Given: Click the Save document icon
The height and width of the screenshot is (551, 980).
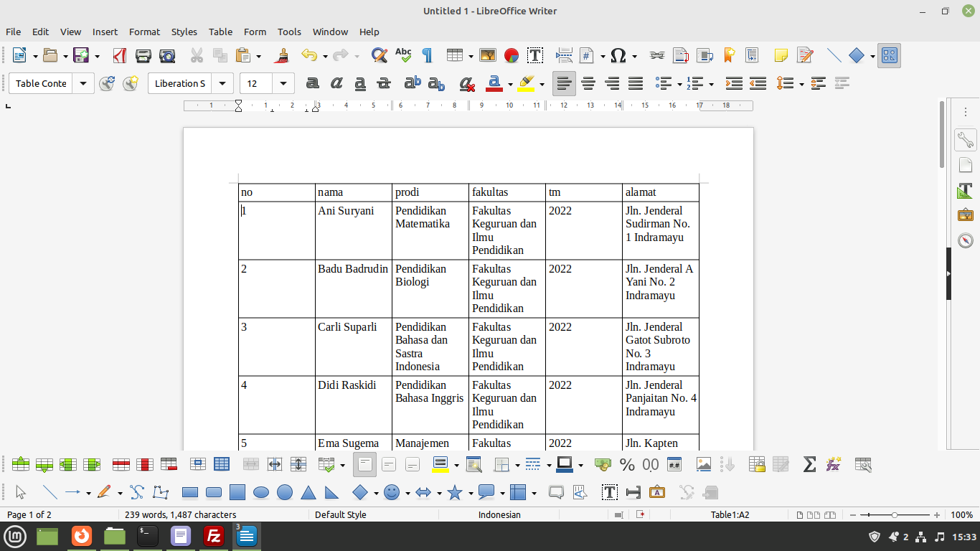Looking at the screenshot, I should (x=81, y=55).
